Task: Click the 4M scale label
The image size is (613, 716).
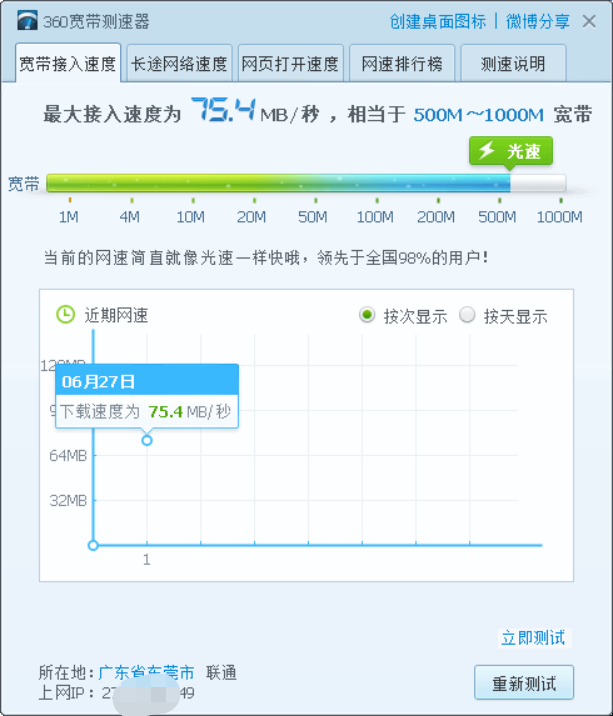Action: click(x=130, y=216)
